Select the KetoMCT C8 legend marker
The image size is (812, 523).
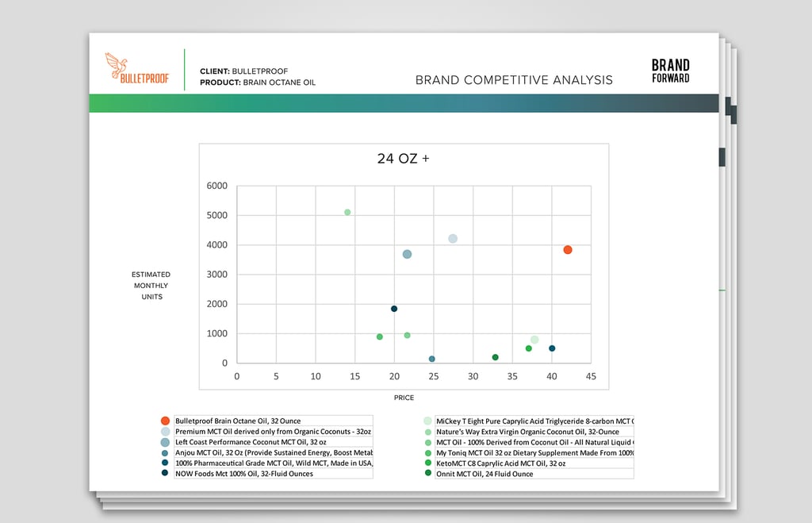pos(427,463)
